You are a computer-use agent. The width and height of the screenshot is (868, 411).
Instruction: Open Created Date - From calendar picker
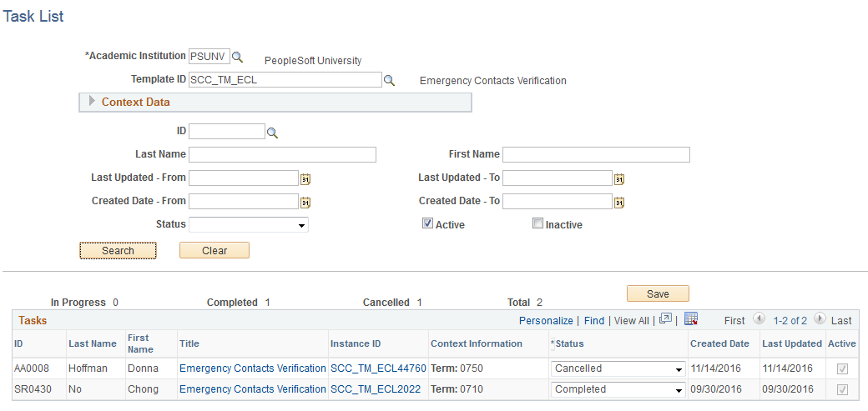[x=305, y=202]
